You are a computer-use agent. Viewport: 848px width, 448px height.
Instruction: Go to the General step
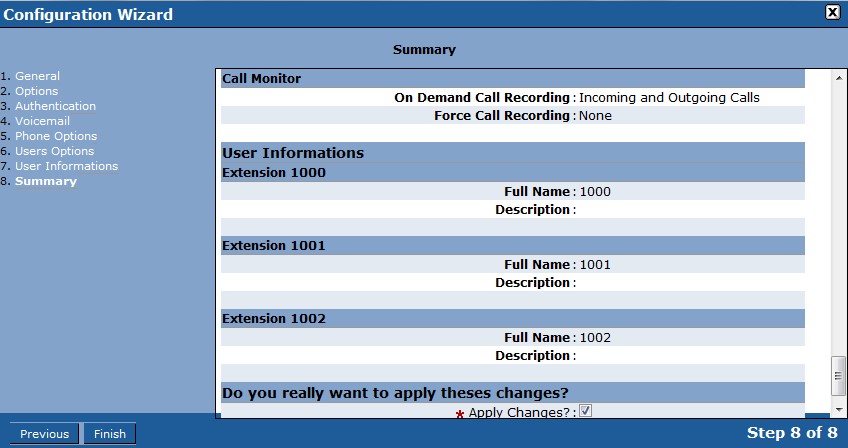click(x=37, y=76)
